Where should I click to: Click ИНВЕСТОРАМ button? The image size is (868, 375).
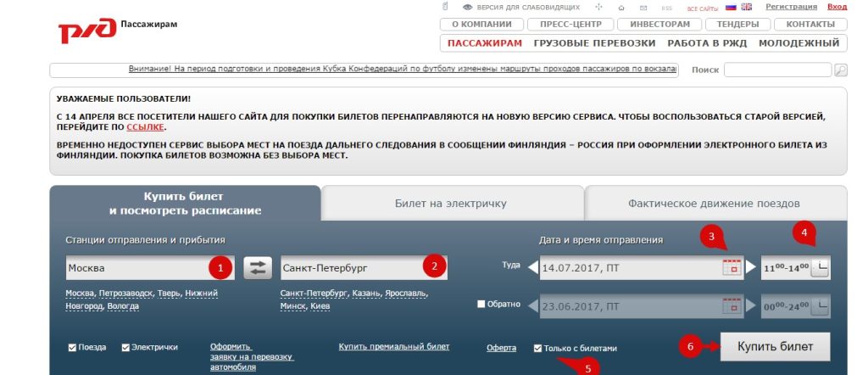659,25
